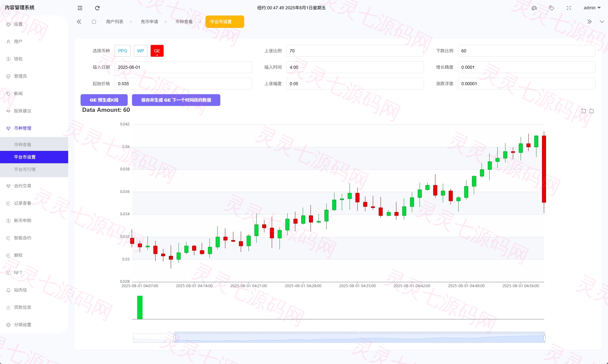The height and width of the screenshot is (364, 608).
Task: Collapse the sidebar with the menu icon
Action: tap(80, 8)
